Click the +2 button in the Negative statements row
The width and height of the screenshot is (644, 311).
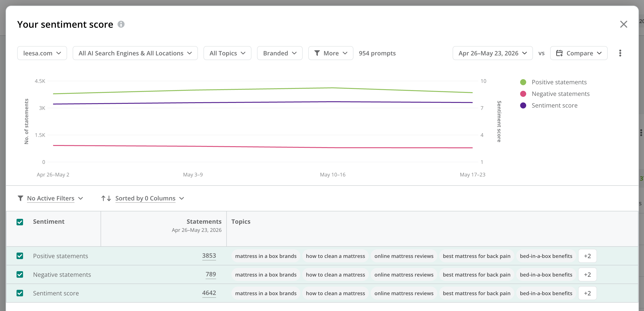(587, 274)
